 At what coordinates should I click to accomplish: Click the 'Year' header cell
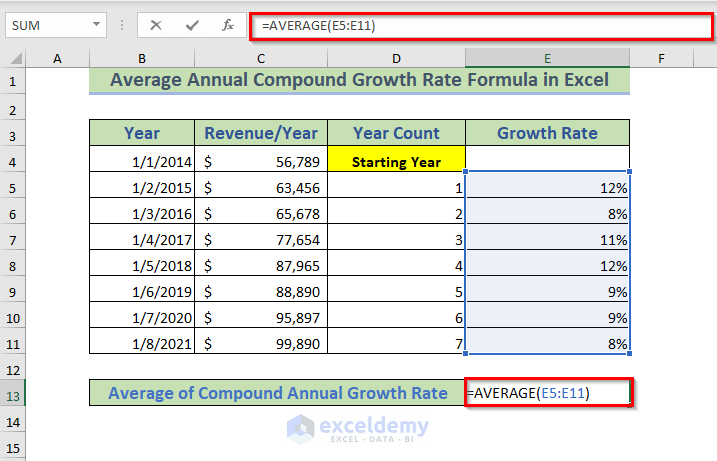pyautogui.click(x=142, y=133)
